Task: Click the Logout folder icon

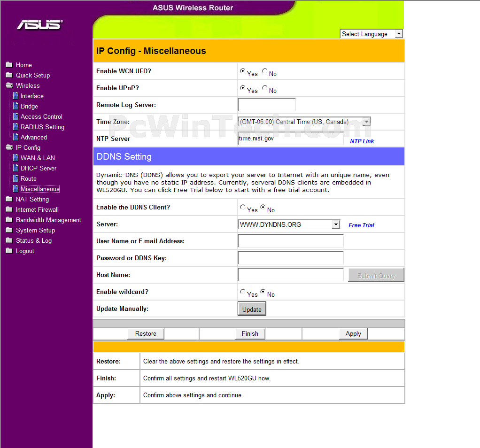Action: click(9, 251)
